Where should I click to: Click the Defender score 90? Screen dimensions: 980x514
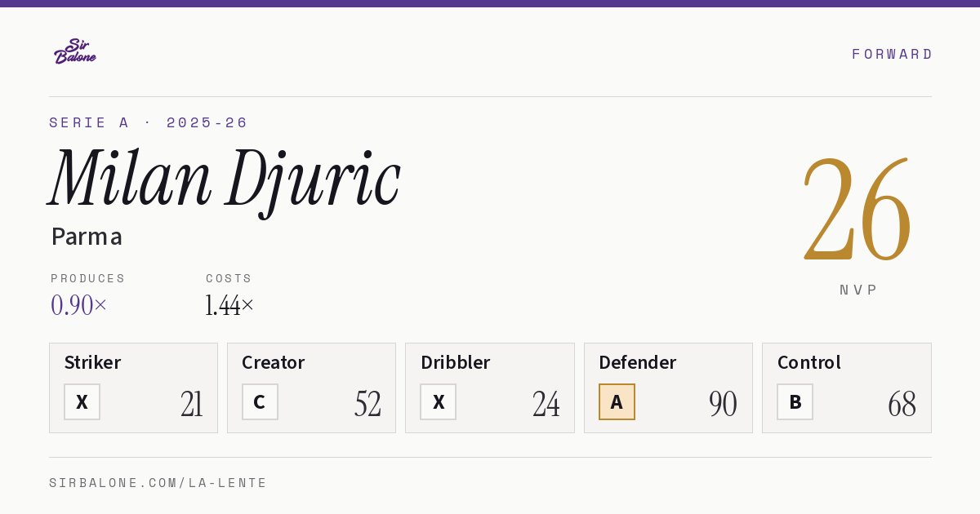pyautogui.click(x=724, y=404)
